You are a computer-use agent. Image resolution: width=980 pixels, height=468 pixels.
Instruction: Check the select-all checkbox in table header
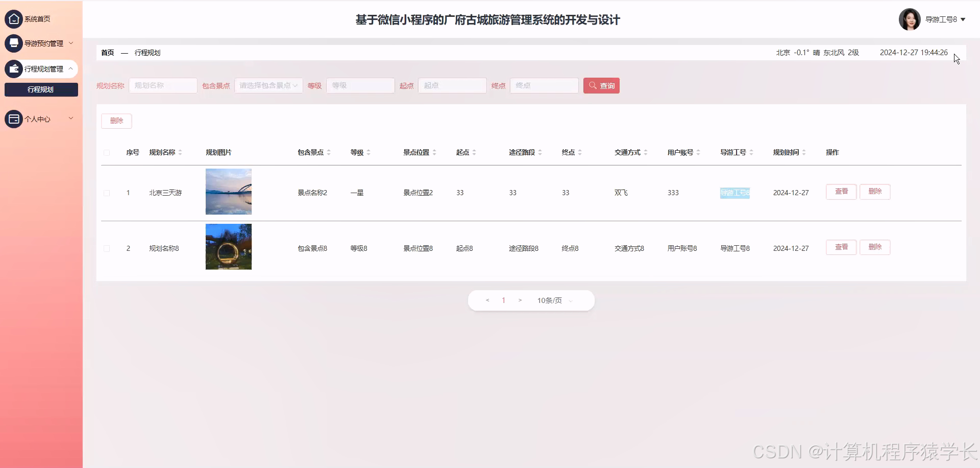107,153
